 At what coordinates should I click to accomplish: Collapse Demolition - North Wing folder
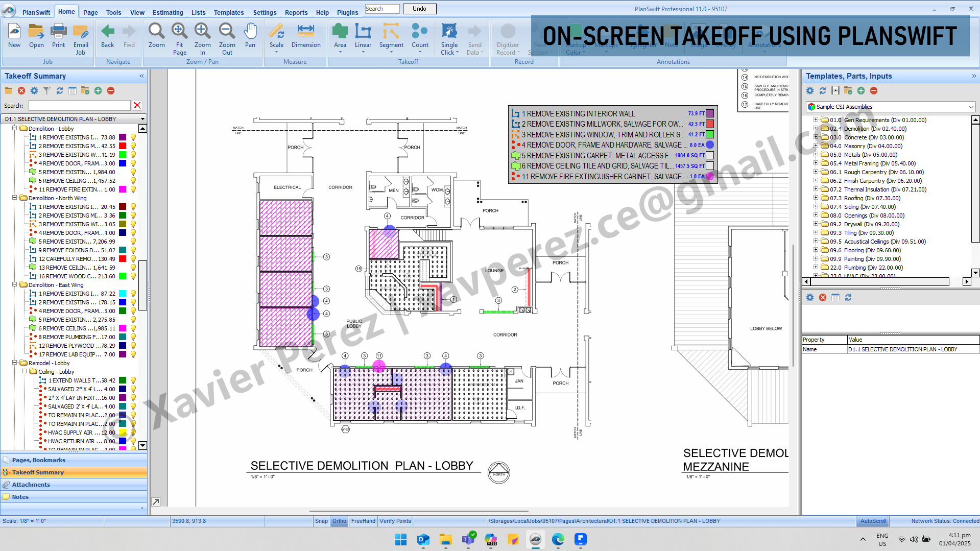15,198
